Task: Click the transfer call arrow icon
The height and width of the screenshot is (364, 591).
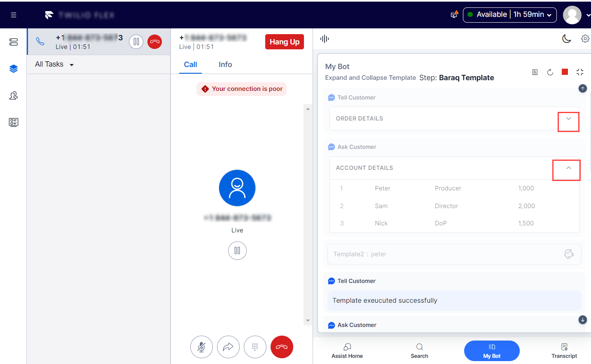Action: pyautogui.click(x=228, y=347)
